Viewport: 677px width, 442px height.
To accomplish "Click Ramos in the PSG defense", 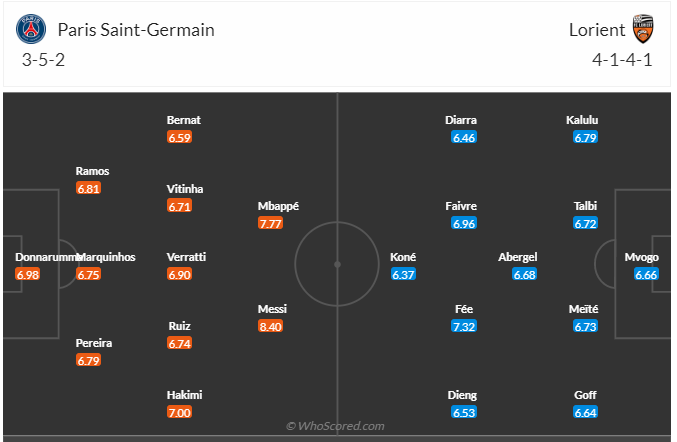I will [x=93, y=171].
